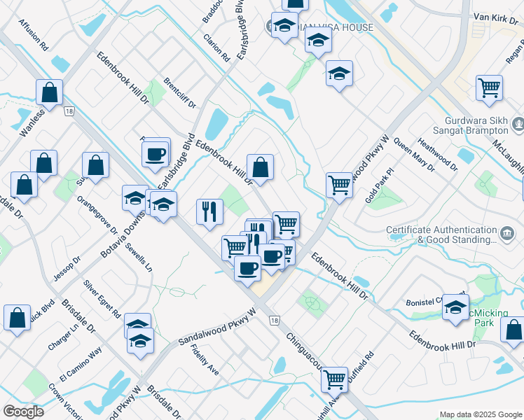This screenshot has width=524, height=420.
Task: Click the shopping bag marker near Wanless
Action: pos(49,92)
